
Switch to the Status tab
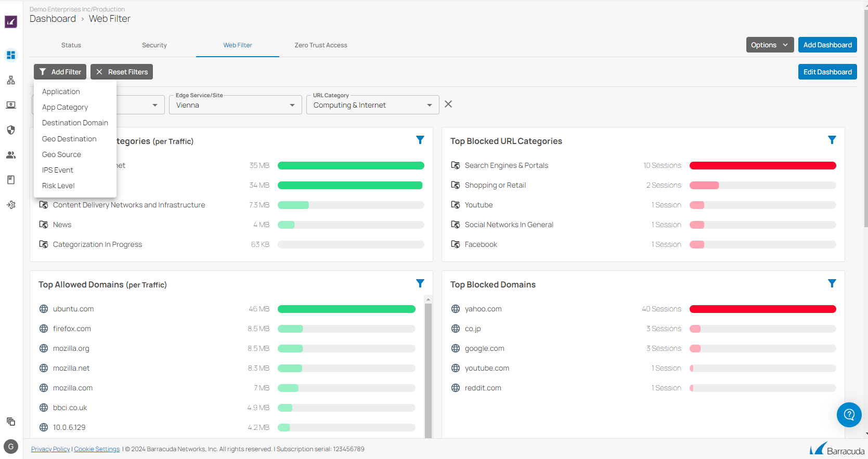71,45
